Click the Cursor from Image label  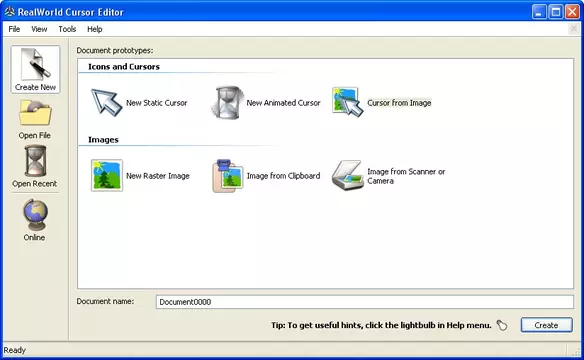click(399, 103)
